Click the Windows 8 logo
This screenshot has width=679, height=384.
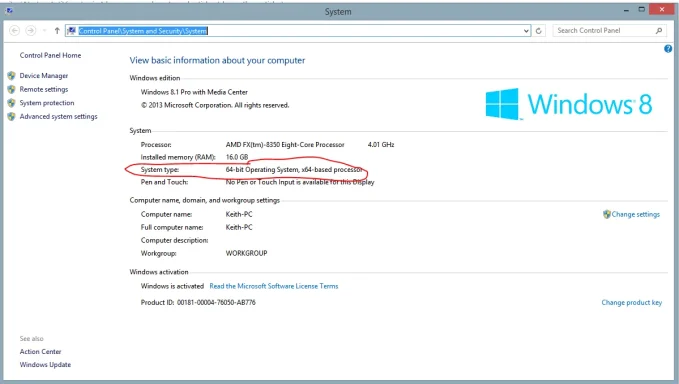(x=569, y=104)
